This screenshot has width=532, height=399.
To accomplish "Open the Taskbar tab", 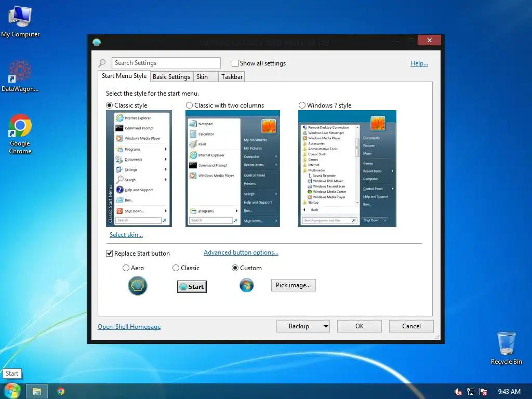I will point(232,77).
